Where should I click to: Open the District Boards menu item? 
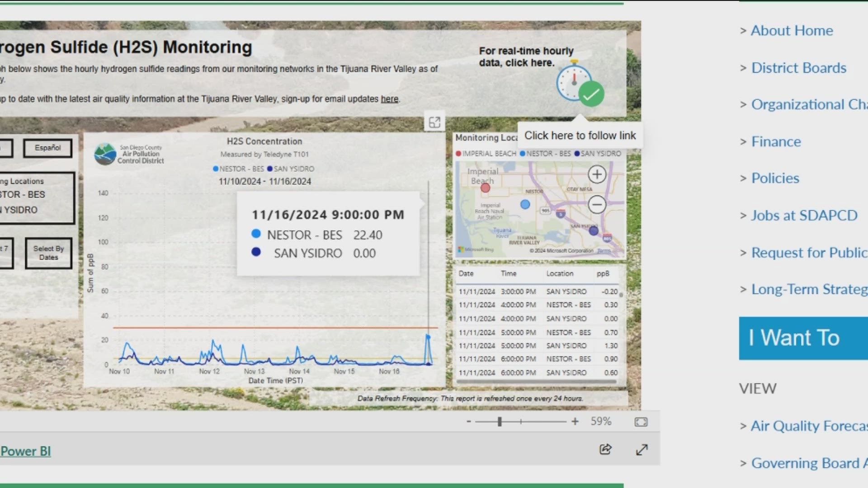798,68
